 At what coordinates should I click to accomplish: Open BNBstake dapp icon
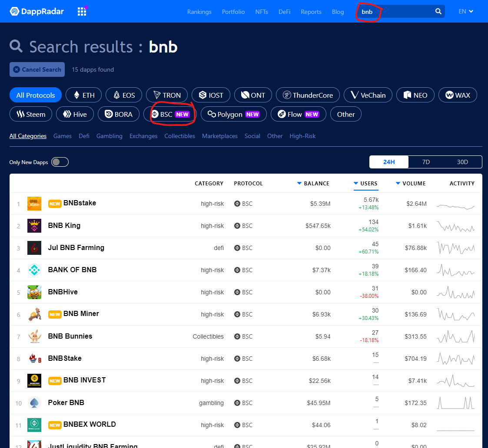click(34, 204)
